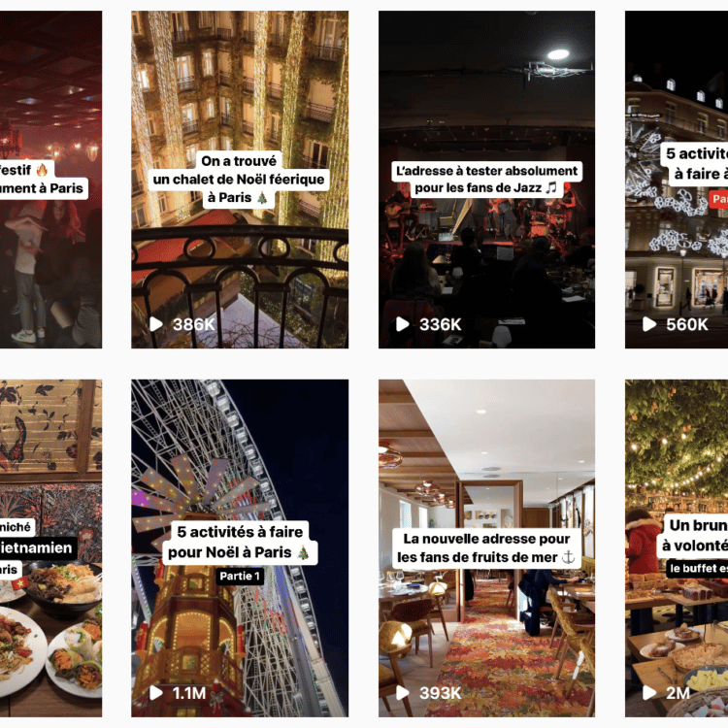The height and width of the screenshot is (728, 728).
Task: Click play icon on 386K chalet video
Action: tap(156, 324)
